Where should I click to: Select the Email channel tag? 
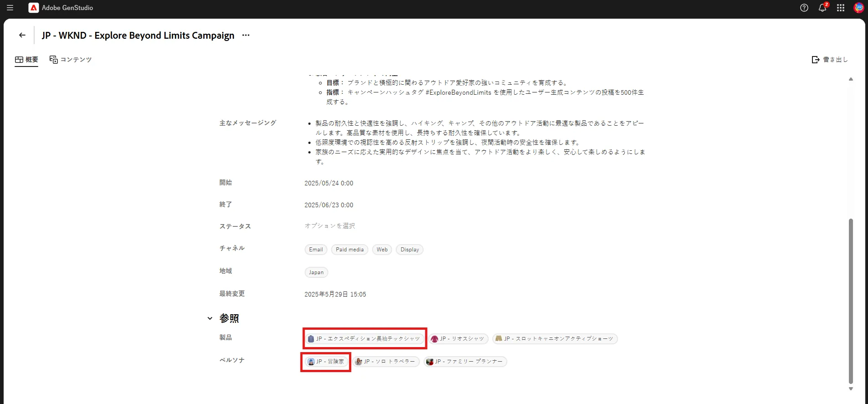[x=316, y=250]
